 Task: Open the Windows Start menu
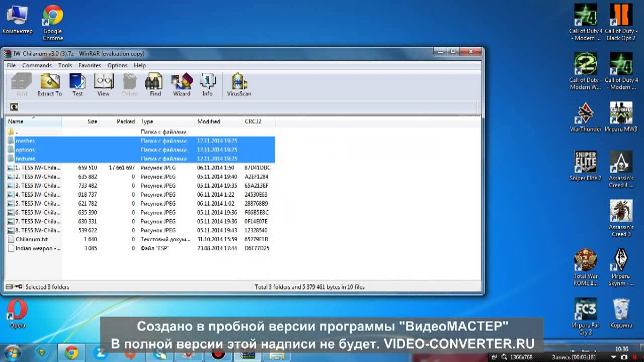(x=13, y=353)
